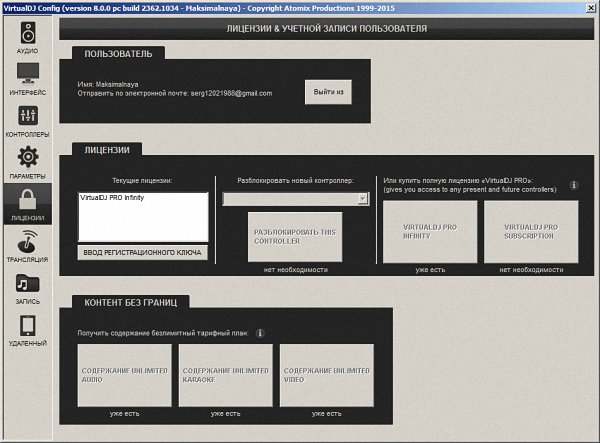Open the Audio settings speaker icon

click(x=28, y=34)
